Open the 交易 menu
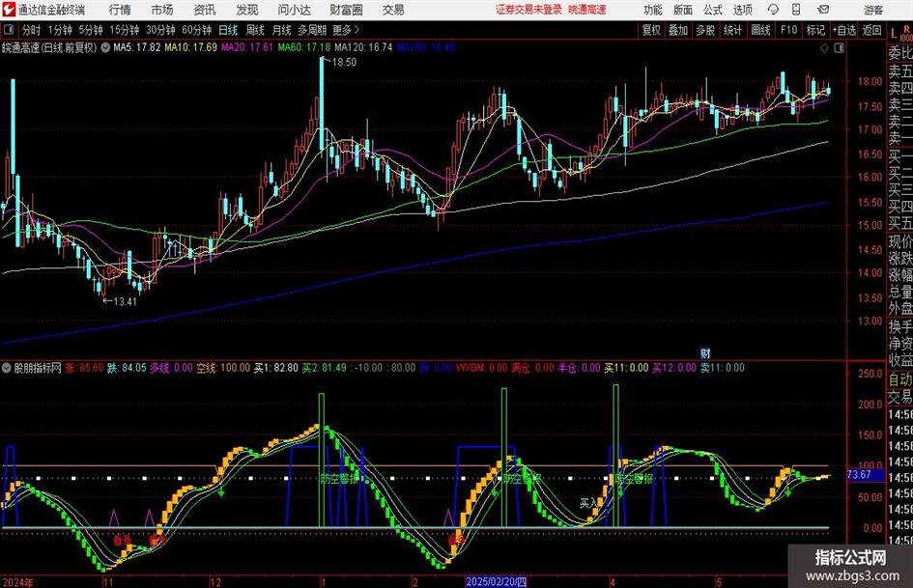 click(x=393, y=10)
